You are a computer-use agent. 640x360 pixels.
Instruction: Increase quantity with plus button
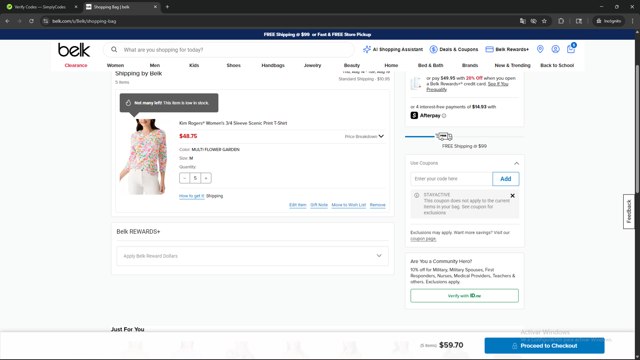(206, 178)
